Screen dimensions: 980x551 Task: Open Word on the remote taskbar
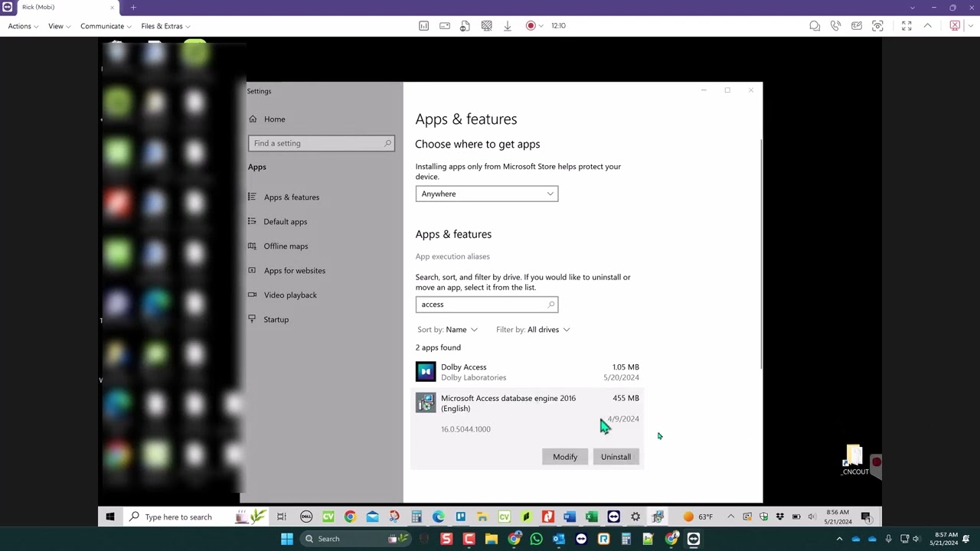(570, 517)
